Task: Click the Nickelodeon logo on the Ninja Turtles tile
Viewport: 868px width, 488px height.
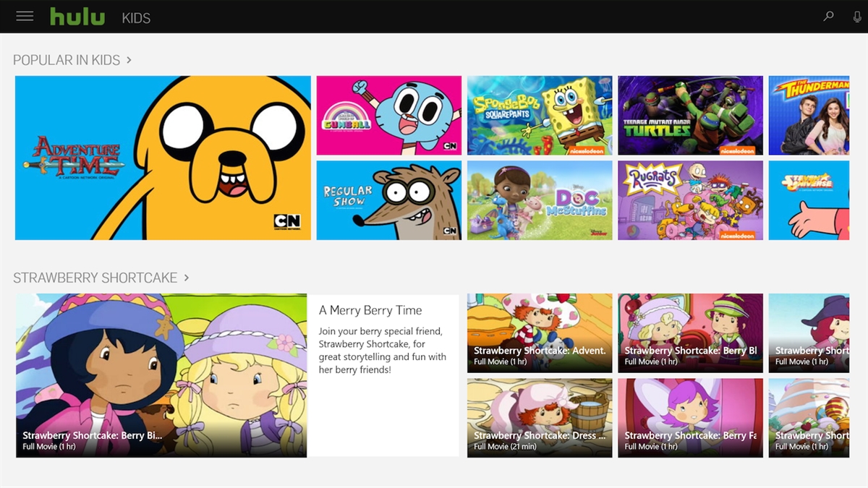Action: (x=737, y=150)
